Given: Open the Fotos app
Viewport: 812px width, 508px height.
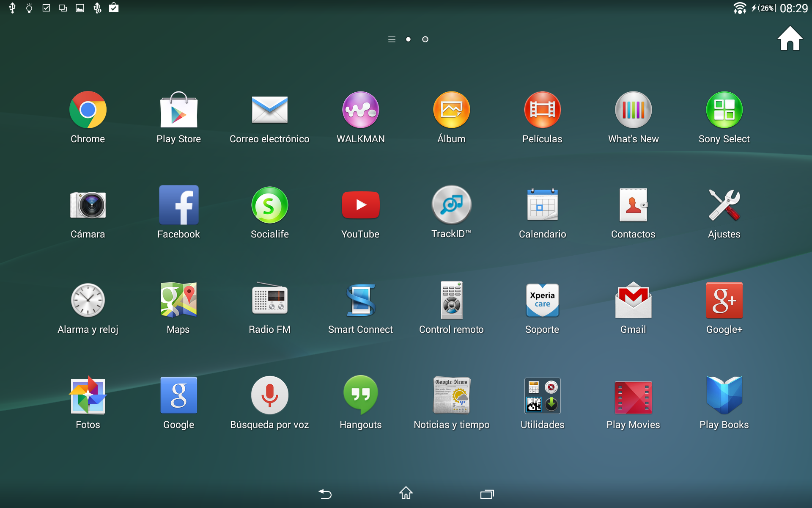Looking at the screenshot, I should point(88,395).
